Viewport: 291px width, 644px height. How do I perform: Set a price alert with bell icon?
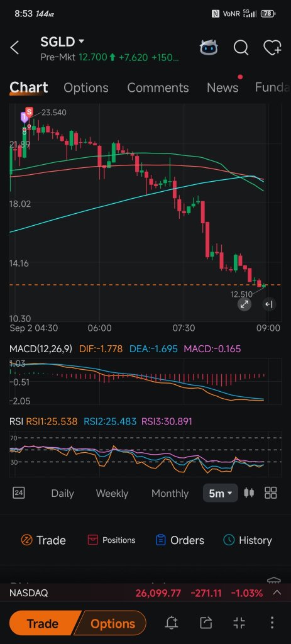(172, 623)
